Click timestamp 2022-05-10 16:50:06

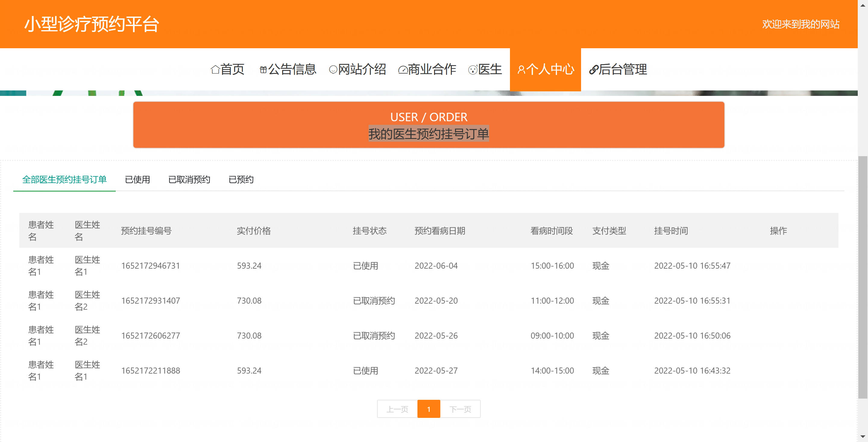point(692,336)
